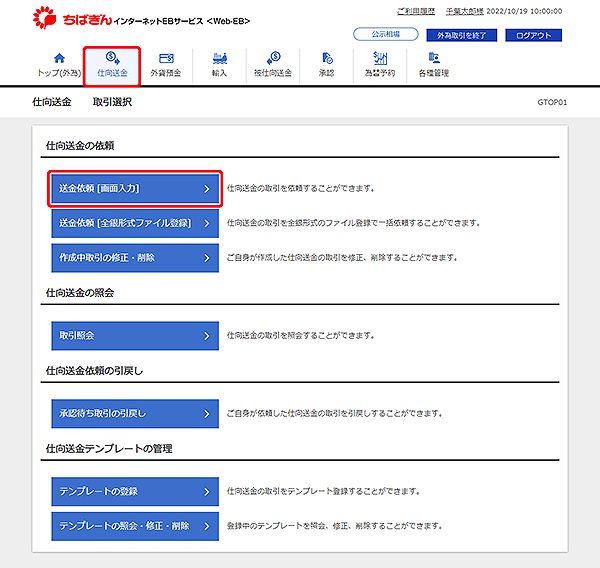This screenshot has height=568, width=600.
Task: Open 承認待ち取引の引戻し button
Action: pos(135,414)
